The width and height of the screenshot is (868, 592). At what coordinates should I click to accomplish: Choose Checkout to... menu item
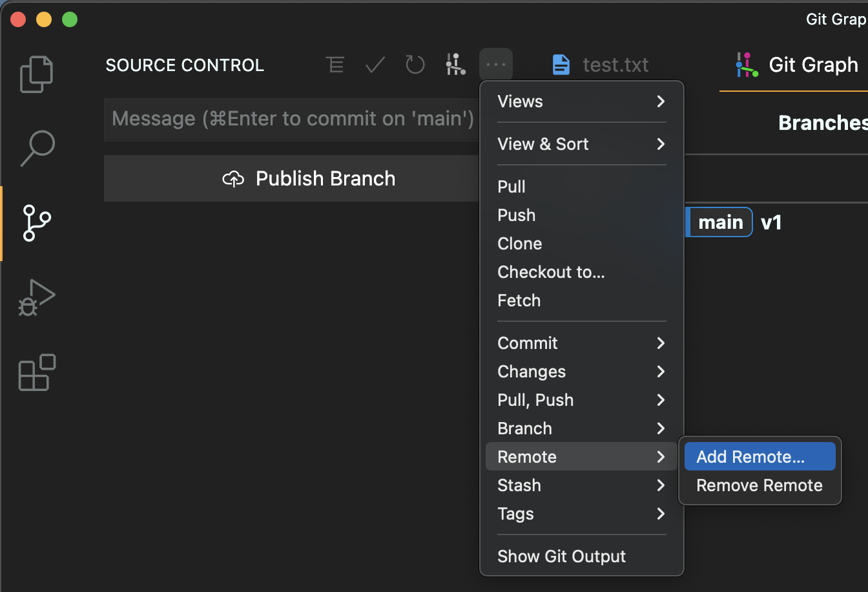[581, 272]
